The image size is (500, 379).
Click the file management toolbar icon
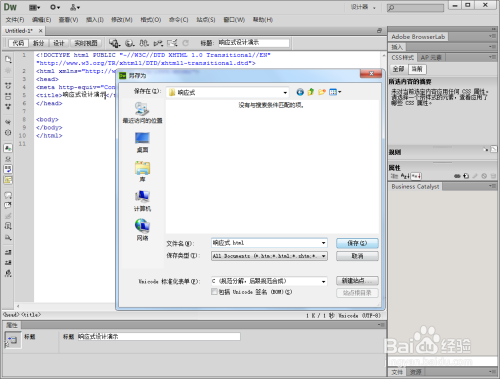pyautogui.click(x=144, y=43)
